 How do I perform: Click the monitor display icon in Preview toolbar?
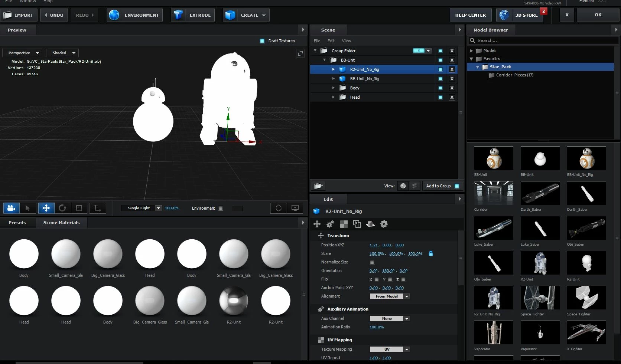(x=295, y=208)
